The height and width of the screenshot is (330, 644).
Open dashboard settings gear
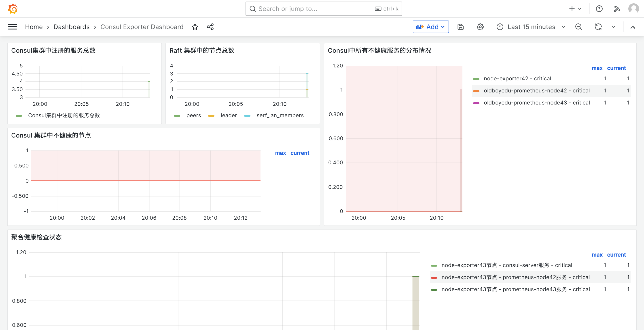click(x=480, y=27)
